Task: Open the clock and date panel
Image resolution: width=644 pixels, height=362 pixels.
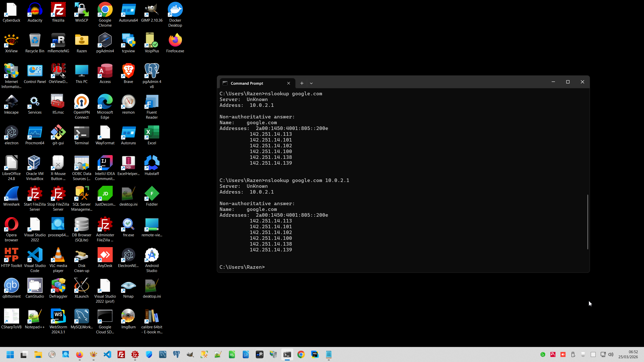Action: 628,354
